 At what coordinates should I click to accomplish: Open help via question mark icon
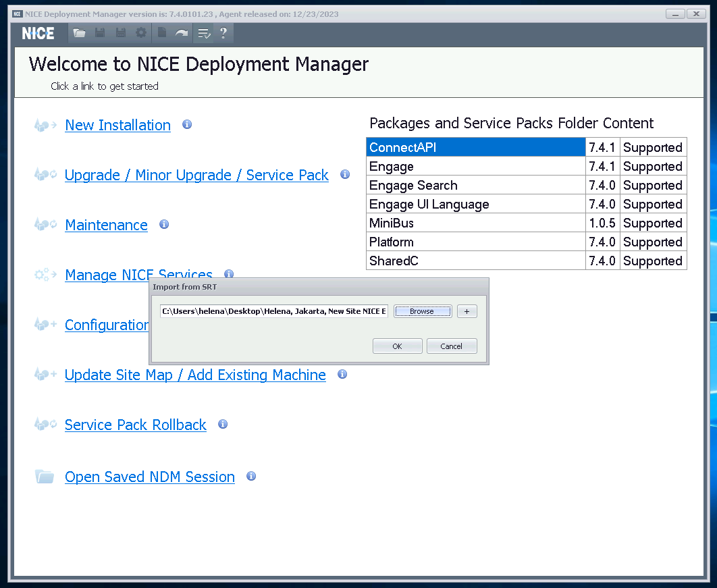[223, 33]
